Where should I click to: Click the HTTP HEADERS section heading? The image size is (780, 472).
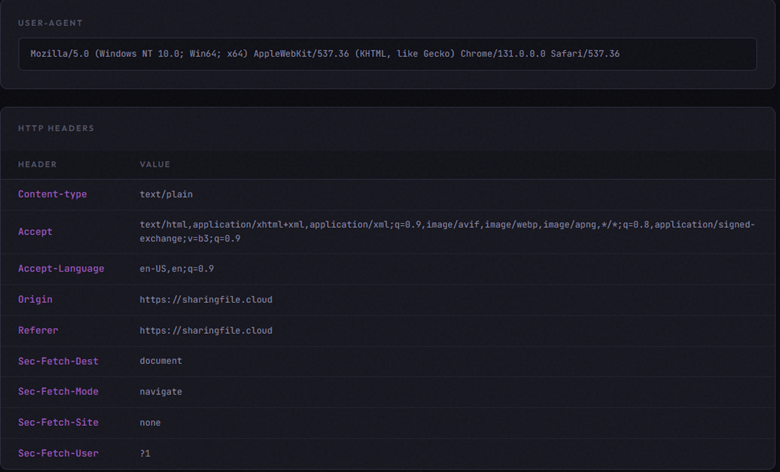click(x=56, y=128)
